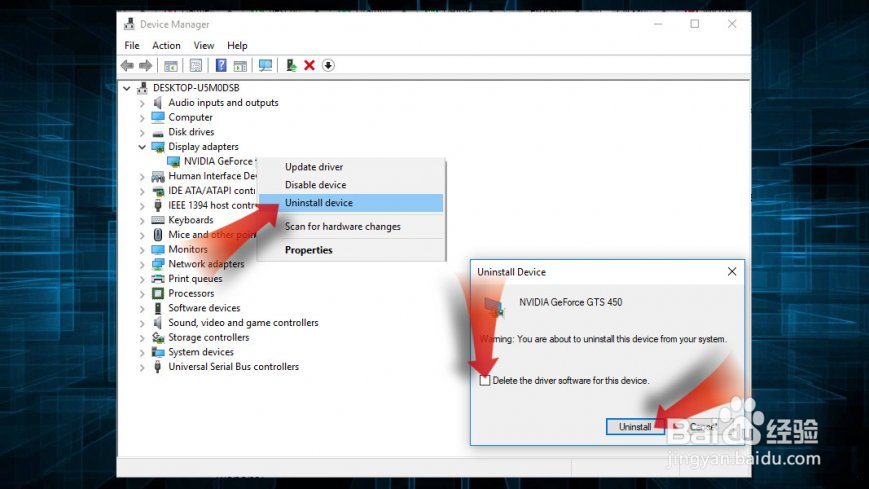Expand the Computer node
The image size is (869, 489).
tap(142, 118)
